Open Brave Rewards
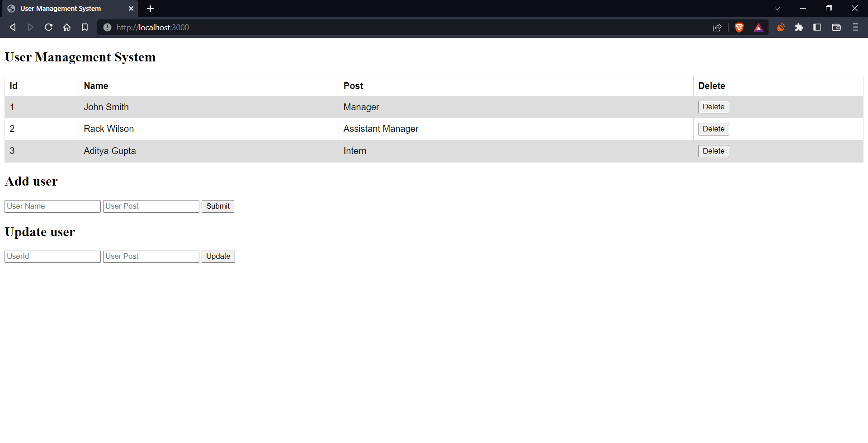 (x=759, y=27)
